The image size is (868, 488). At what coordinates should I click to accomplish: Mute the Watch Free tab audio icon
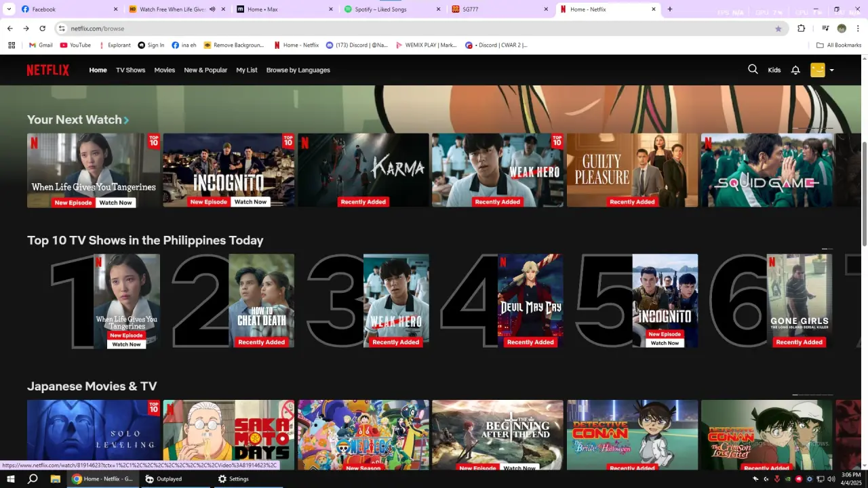(212, 9)
